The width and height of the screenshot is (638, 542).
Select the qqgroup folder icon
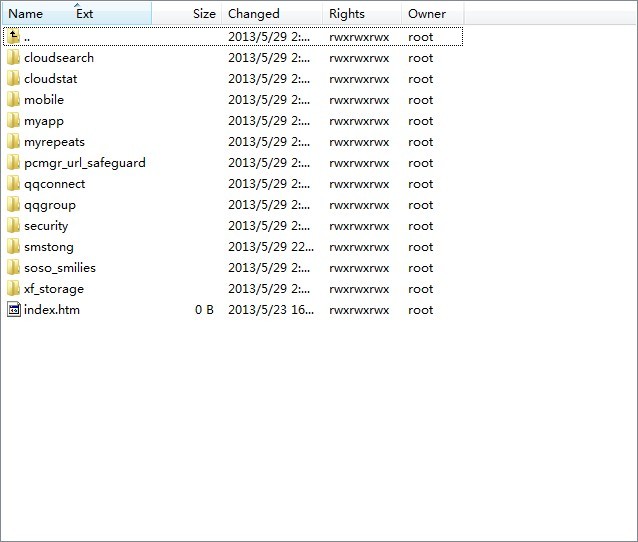point(13,205)
